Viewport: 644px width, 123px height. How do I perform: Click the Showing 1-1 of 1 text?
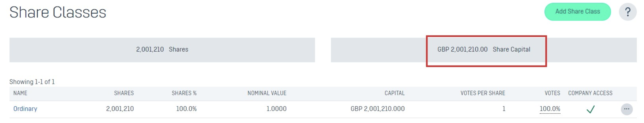point(32,82)
